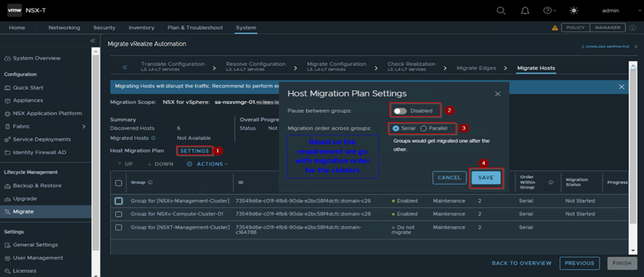Open the help question mark menu
This screenshot has width=644, height=277.
click(x=548, y=11)
